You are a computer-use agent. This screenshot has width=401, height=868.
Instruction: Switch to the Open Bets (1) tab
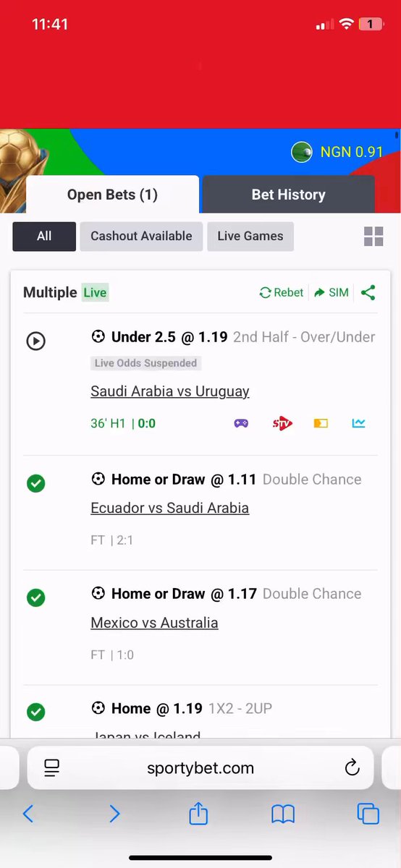(112, 195)
